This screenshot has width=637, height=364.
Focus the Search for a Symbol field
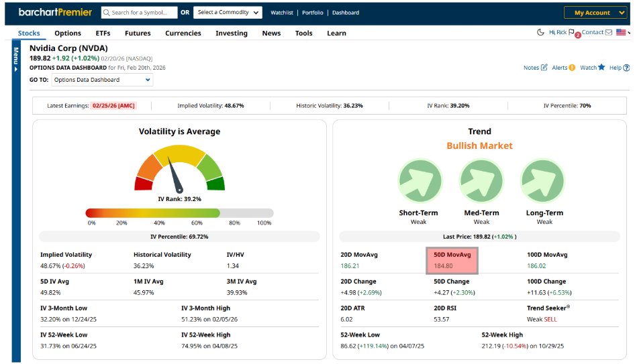(140, 13)
